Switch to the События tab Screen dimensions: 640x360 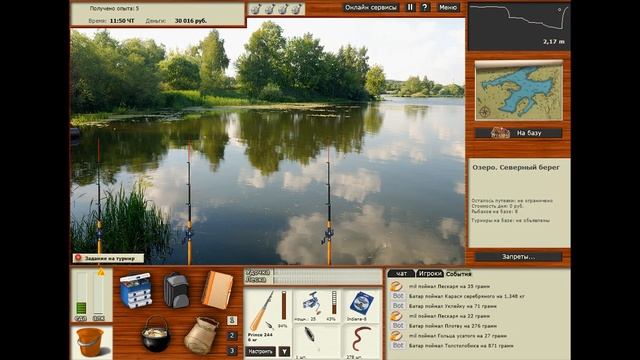pyautogui.click(x=458, y=274)
